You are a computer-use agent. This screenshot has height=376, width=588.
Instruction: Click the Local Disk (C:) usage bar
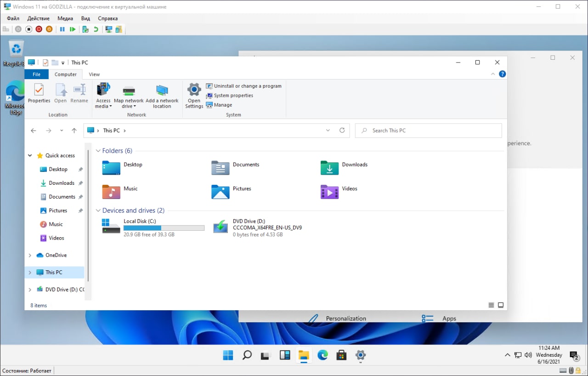[164, 228]
